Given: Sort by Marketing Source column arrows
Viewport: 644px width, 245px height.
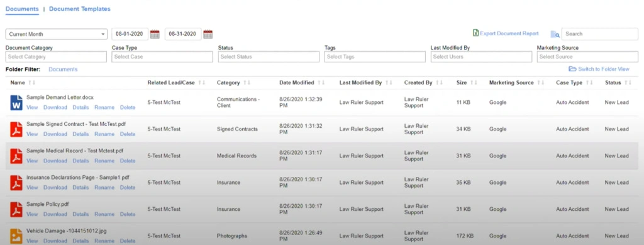Looking at the screenshot, I should [x=540, y=83].
